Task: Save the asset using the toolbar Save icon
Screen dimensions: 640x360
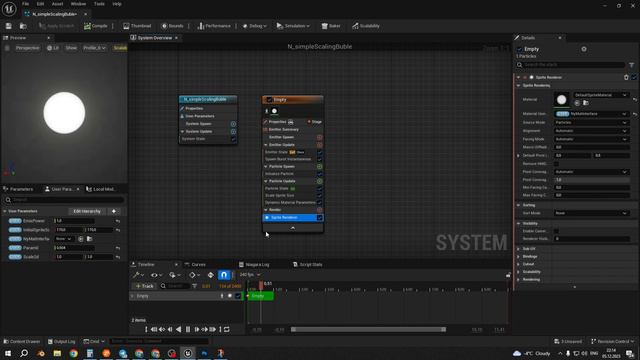Action: (x=9, y=26)
